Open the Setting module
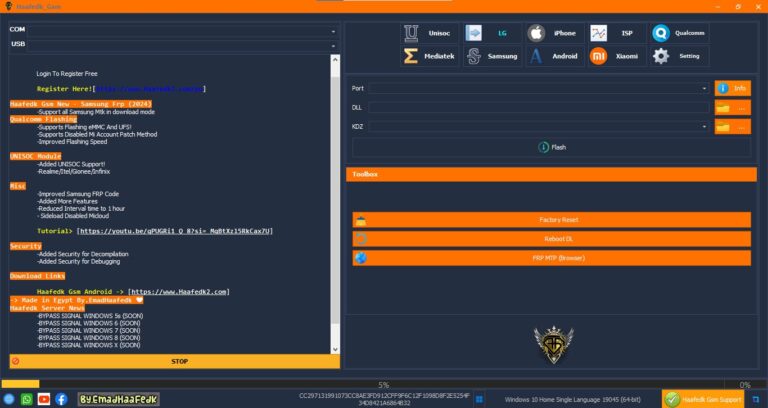The image size is (768, 408). [679, 56]
